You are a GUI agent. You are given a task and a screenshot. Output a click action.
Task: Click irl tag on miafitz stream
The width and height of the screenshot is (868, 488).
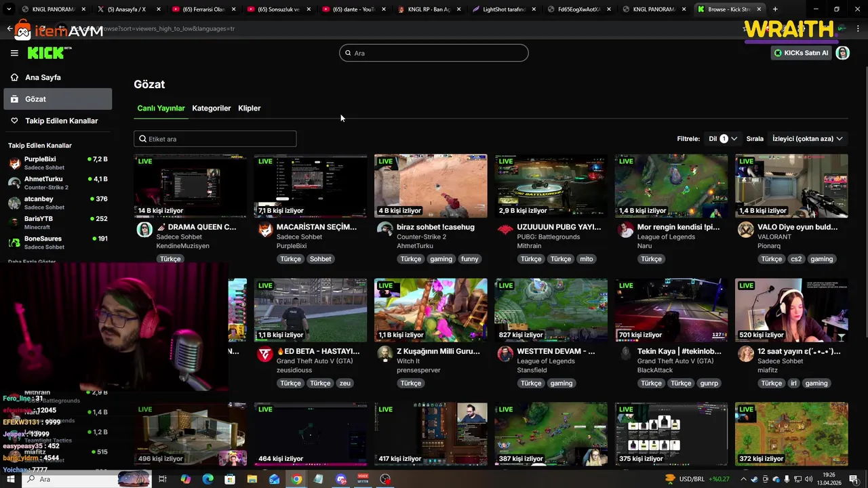coord(793,383)
